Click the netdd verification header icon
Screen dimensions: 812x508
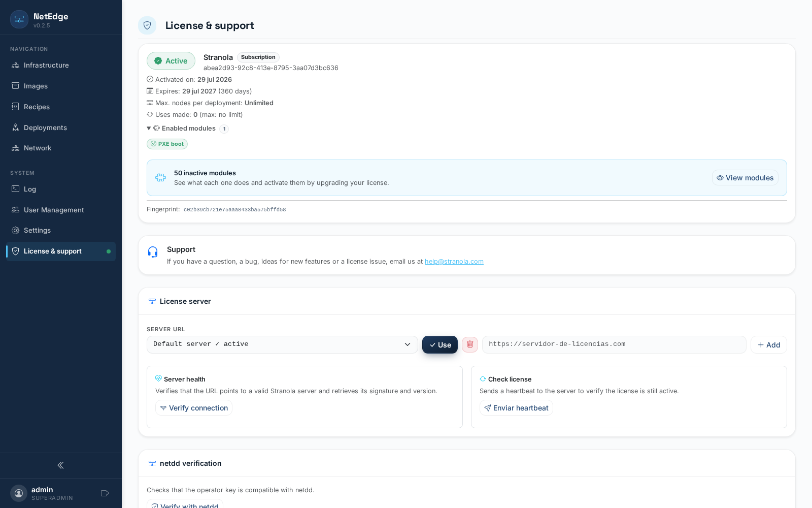[152, 463]
